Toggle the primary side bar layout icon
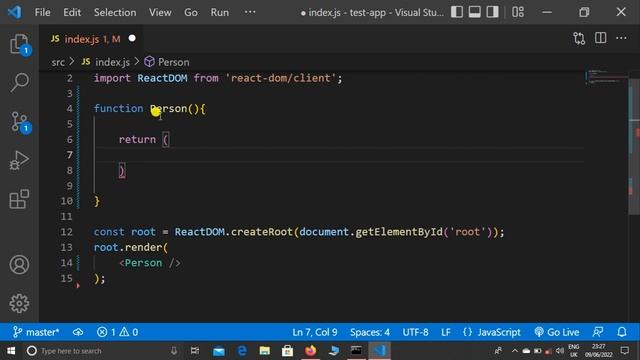This screenshot has width=640, height=360. coord(457,12)
